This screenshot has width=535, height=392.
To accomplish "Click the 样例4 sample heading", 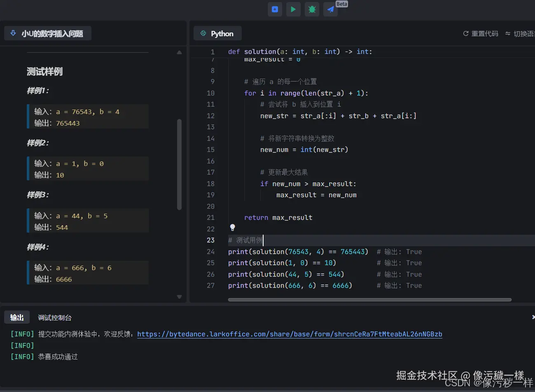I will [x=38, y=247].
